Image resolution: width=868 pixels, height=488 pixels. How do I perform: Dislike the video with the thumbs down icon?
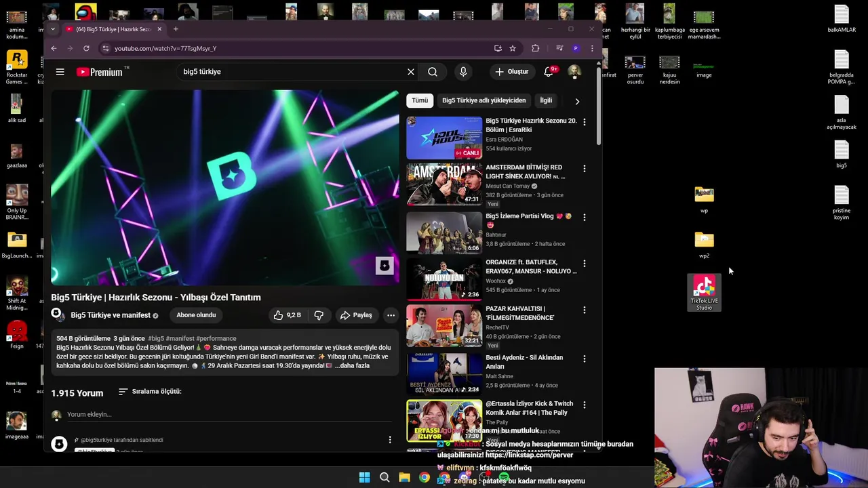(319, 315)
